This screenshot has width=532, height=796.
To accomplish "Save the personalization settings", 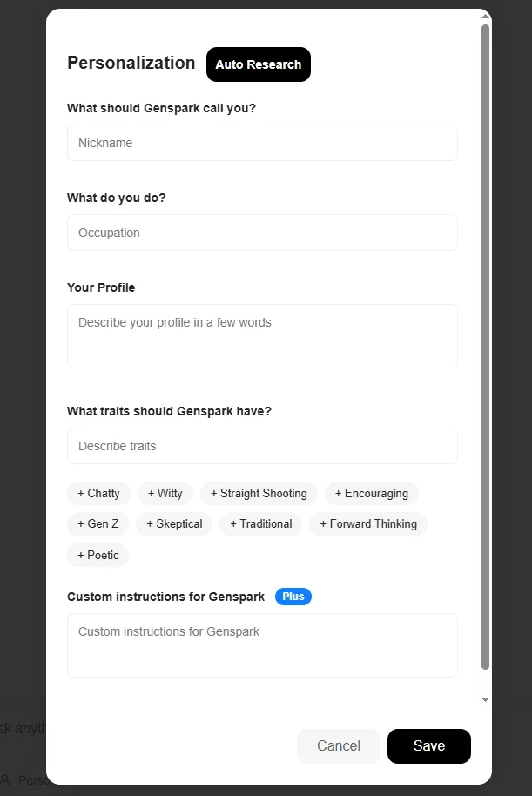I will pos(429,745).
